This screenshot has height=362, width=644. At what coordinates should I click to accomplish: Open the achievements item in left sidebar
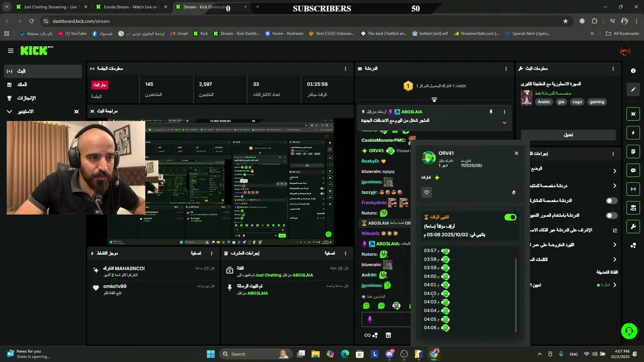coord(42,98)
